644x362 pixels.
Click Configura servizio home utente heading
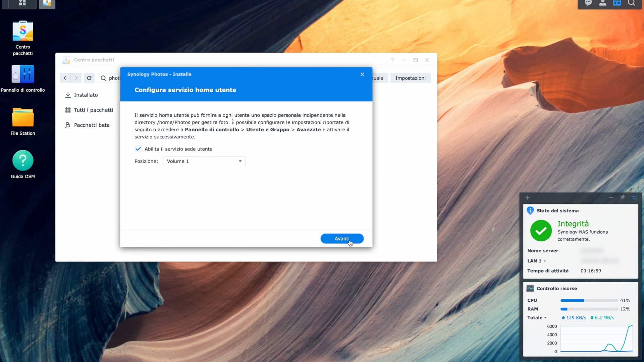point(185,90)
